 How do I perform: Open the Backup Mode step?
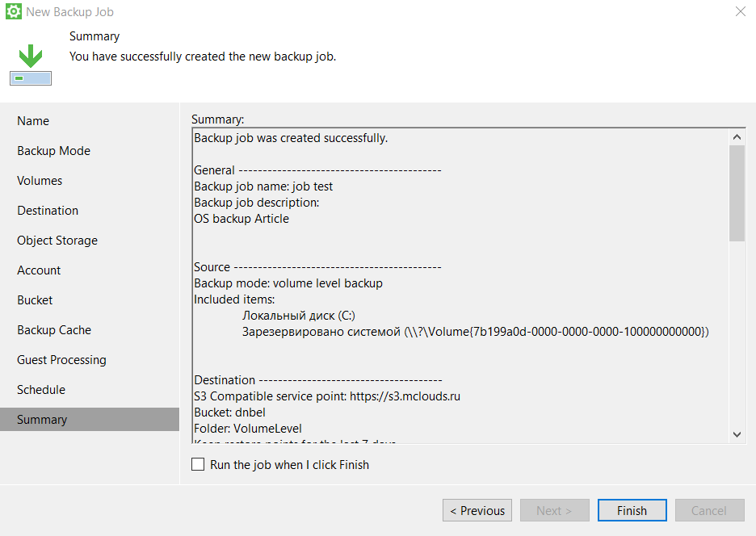click(53, 151)
